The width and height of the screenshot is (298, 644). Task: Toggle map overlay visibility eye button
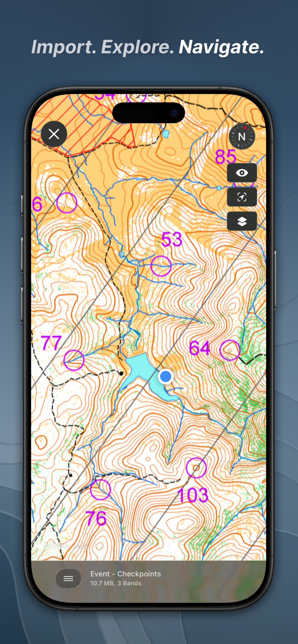[242, 173]
